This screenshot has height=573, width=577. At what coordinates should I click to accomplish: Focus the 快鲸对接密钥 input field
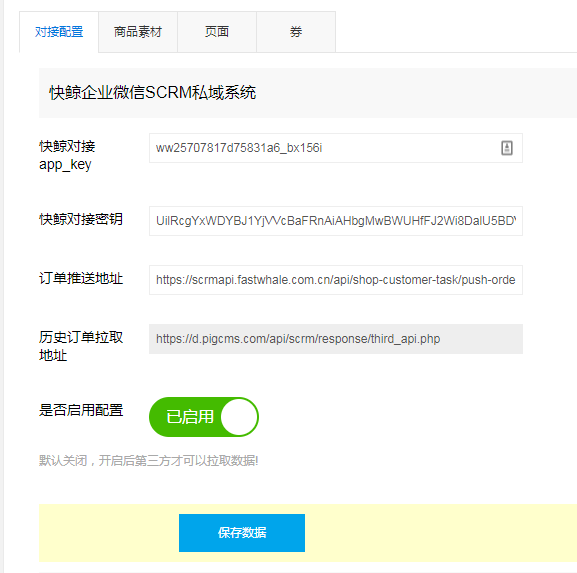point(336,221)
